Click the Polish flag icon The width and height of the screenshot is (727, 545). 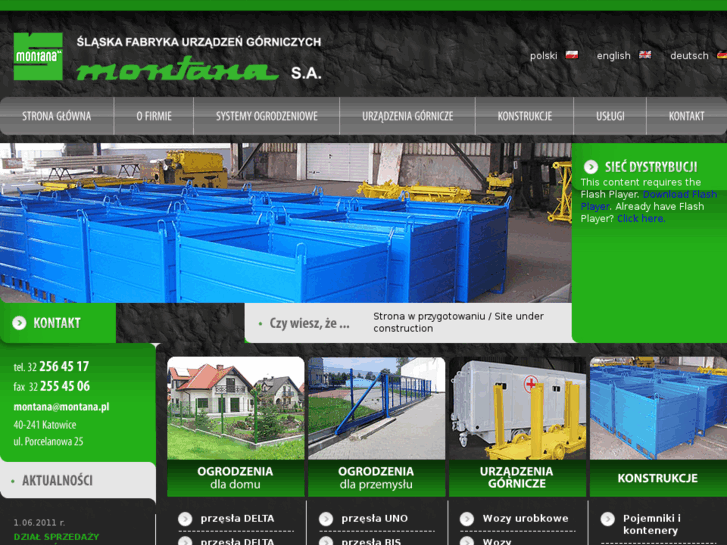pyautogui.click(x=572, y=55)
